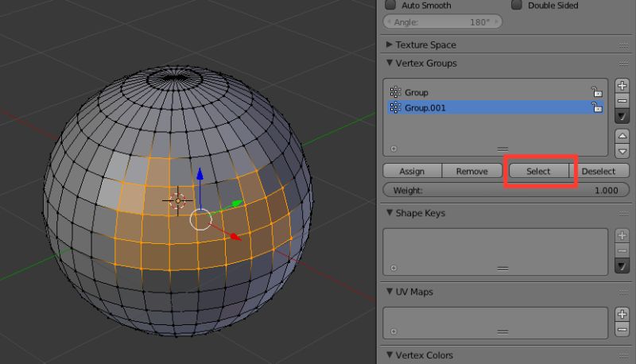The width and height of the screenshot is (636, 364).
Task: Toggle lock on Group vertex group
Action: (597, 92)
